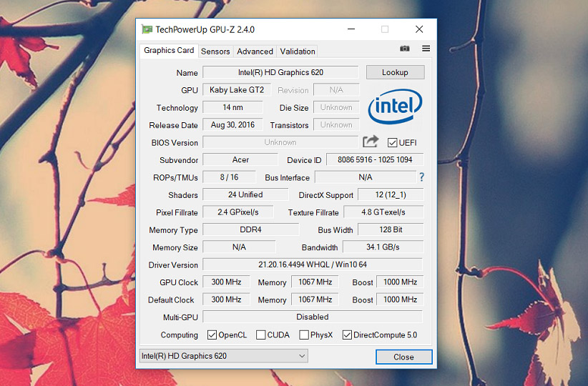Click the Revision N/A field

click(x=336, y=90)
